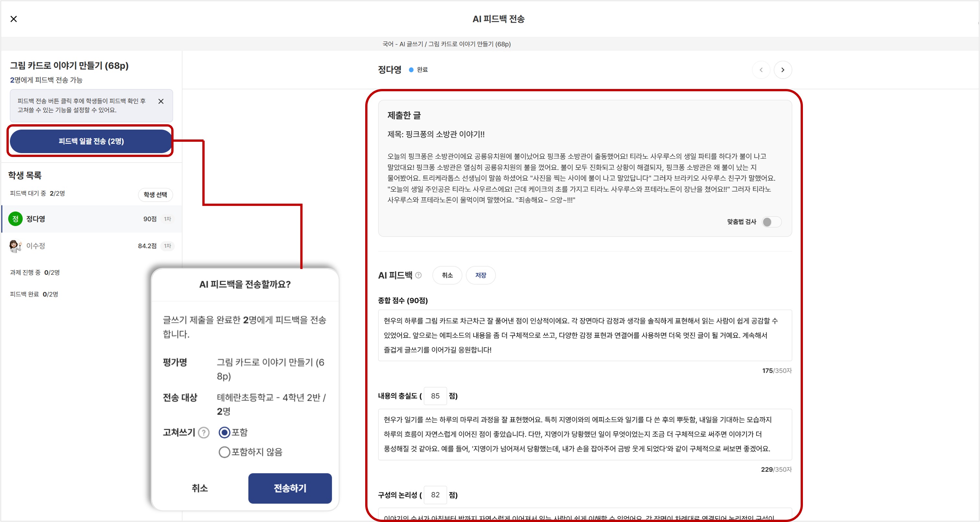Edit the 내용의 충실도 feedback text box
The width and height of the screenshot is (980, 522).
tap(585, 434)
